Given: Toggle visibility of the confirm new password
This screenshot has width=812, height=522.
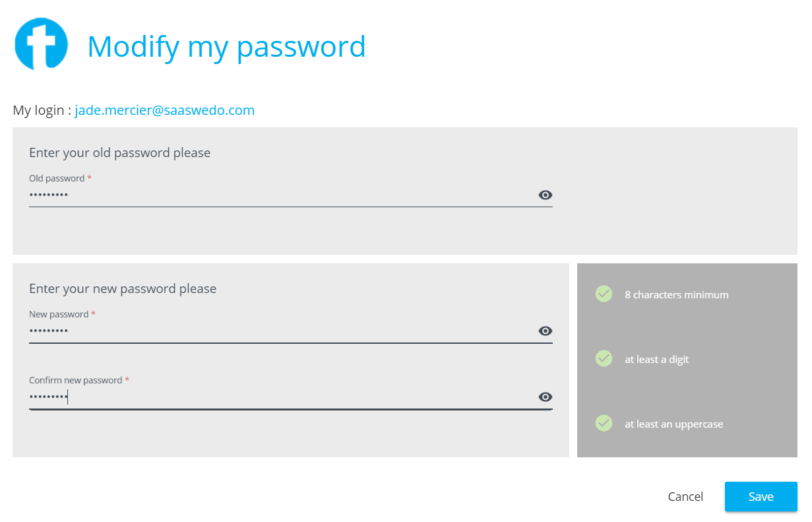Looking at the screenshot, I should click(545, 397).
